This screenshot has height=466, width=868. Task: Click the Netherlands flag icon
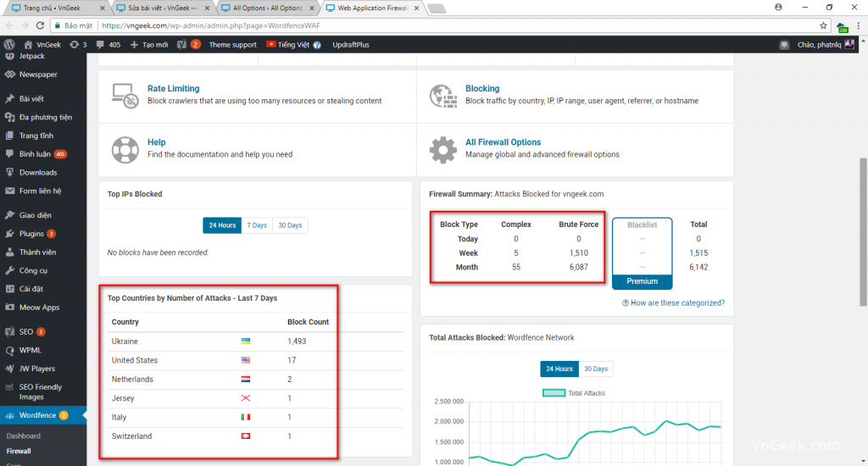[246, 379]
